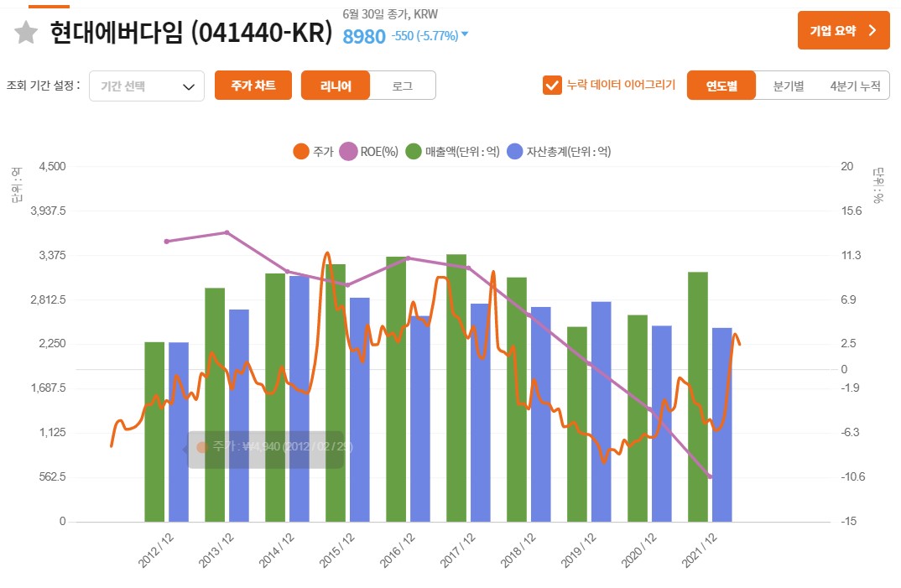Screen dimensions: 901x588
Task: Toggle the 주가 legend series
Action: click(x=313, y=152)
